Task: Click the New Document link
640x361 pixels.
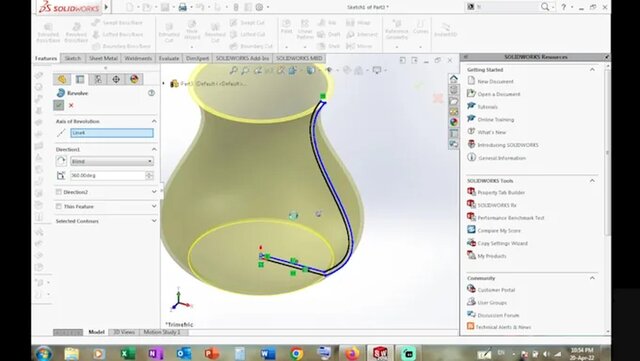Action: click(496, 82)
